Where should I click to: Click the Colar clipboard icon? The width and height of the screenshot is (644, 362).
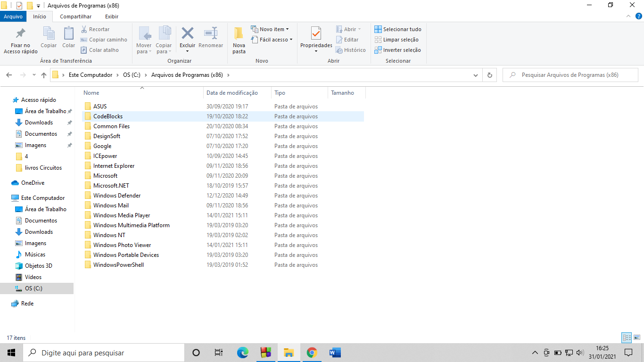69,33
